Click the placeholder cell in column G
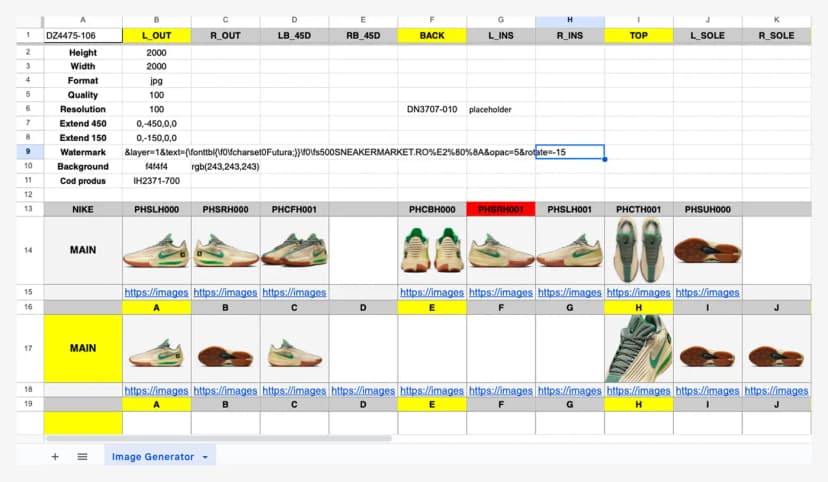Image resolution: width=828 pixels, height=482 pixels. click(500, 109)
